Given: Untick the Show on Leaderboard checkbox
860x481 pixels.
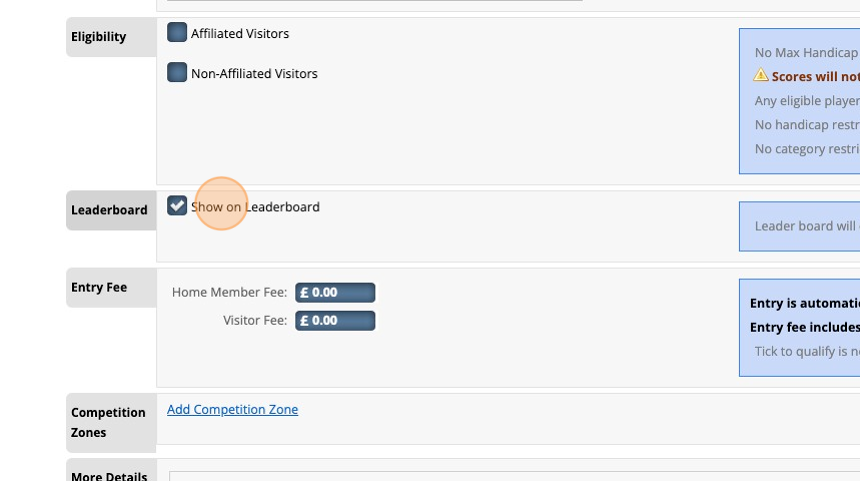Looking at the screenshot, I should pyautogui.click(x=177, y=206).
